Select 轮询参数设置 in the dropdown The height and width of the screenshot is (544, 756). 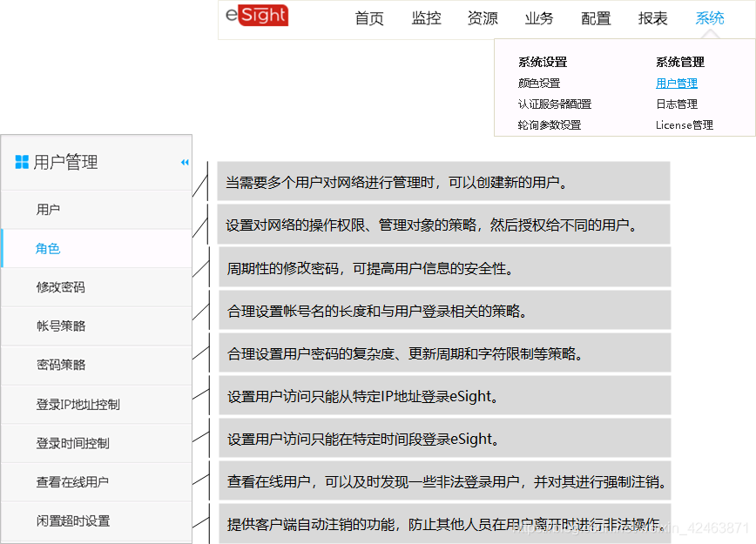550,125
